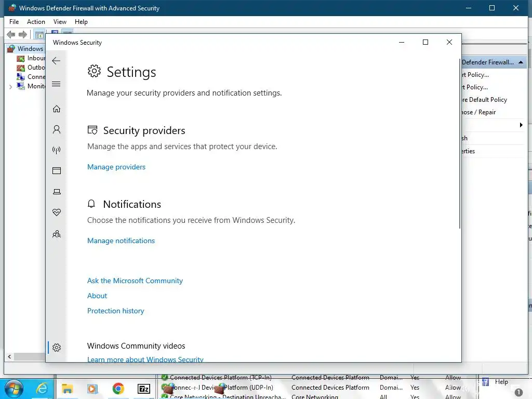
Task: Go back in Windows Security
Action: pyautogui.click(x=56, y=61)
